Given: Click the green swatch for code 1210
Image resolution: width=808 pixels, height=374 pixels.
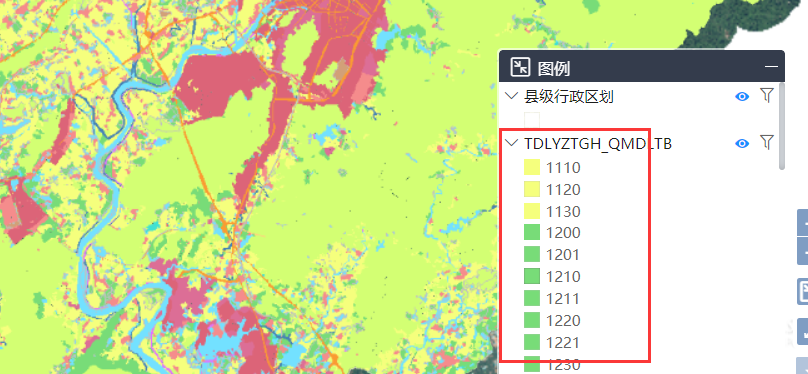Looking at the screenshot, I should pos(532,277).
